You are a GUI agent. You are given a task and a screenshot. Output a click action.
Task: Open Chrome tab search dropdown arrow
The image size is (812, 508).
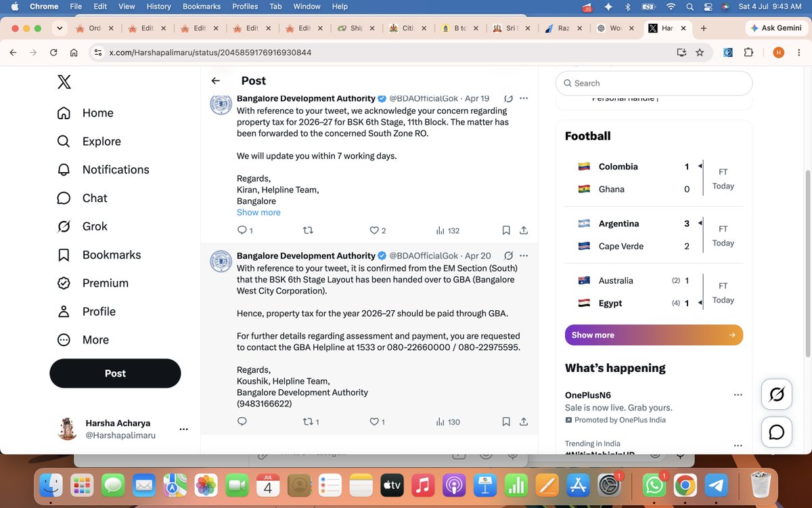60,28
